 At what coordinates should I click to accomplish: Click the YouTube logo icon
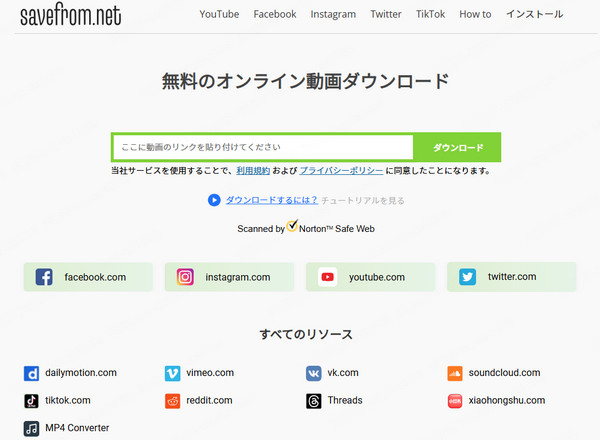328,277
